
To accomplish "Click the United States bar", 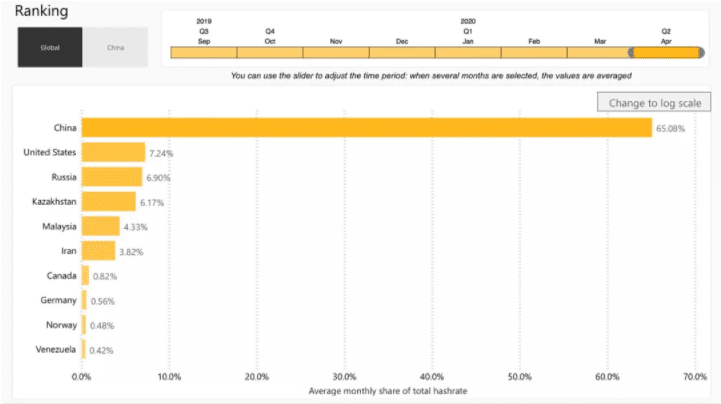I will click(113, 152).
